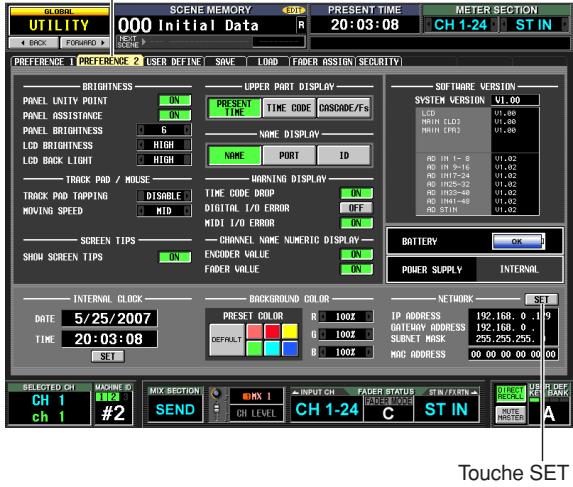Decrease R background color value

(x=323, y=316)
